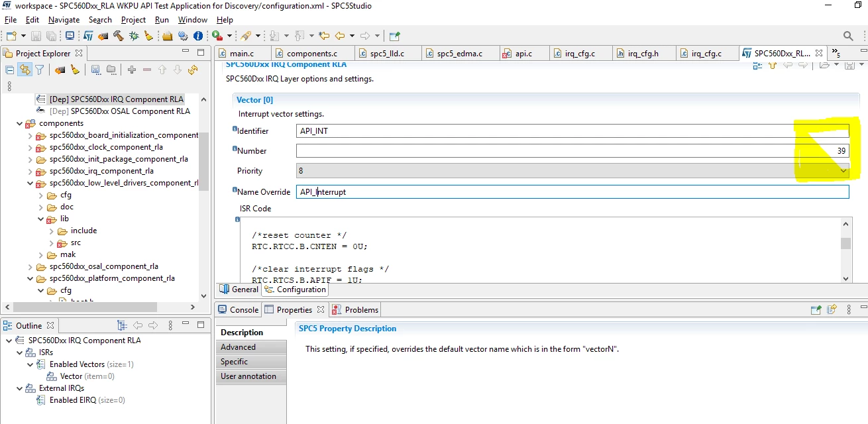This screenshot has width=868, height=424.
Task: Open the Back history dropdown arrow
Action: (x=352, y=36)
